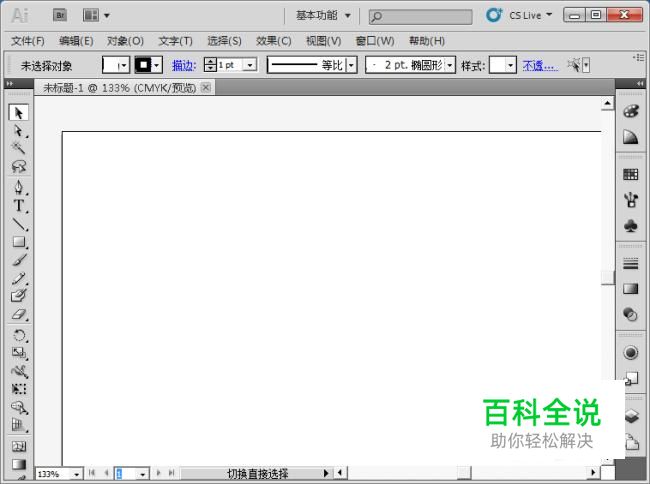Open the Artboards panel icon

633,442
